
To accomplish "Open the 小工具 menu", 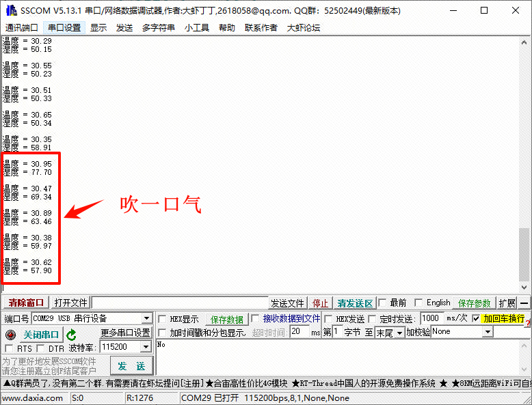I will [x=196, y=27].
